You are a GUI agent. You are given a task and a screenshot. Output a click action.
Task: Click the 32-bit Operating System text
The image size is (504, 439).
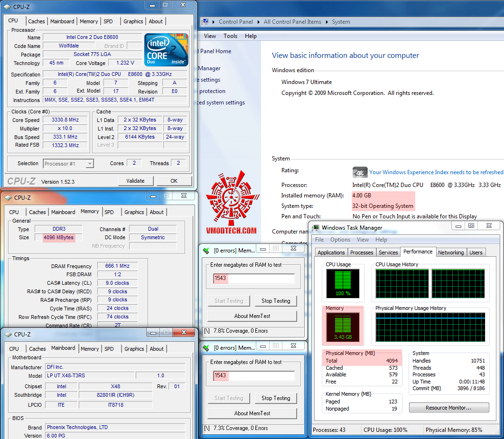[383, 206]
